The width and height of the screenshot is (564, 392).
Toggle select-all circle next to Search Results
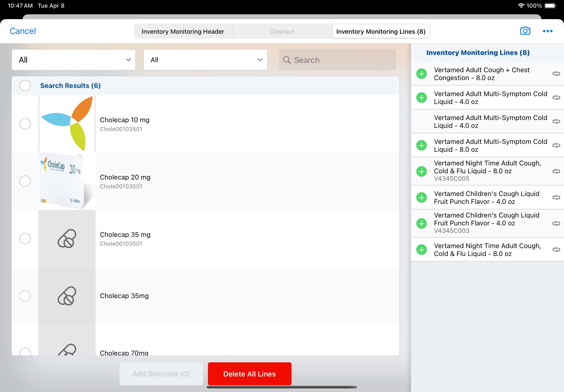pyautogui.click(x=25, y=86)
